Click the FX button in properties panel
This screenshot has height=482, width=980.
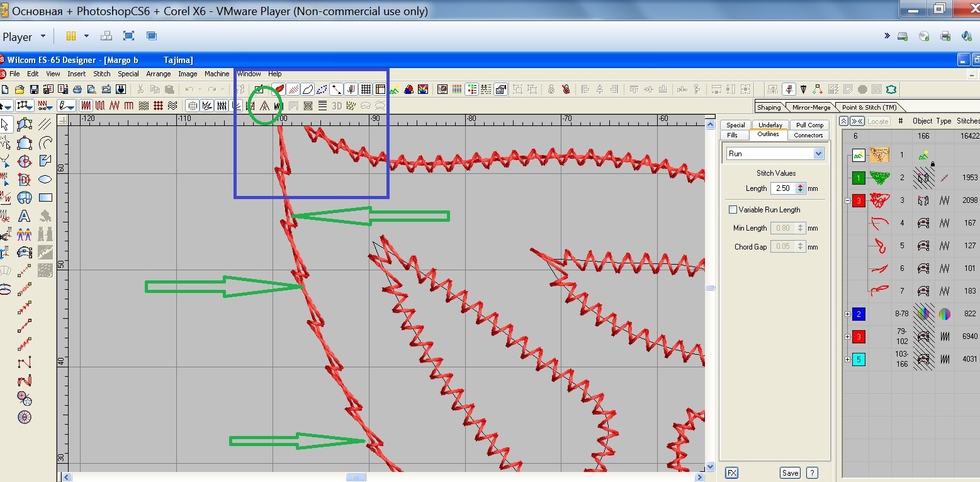pyautogui.click(x=731, y=473)
